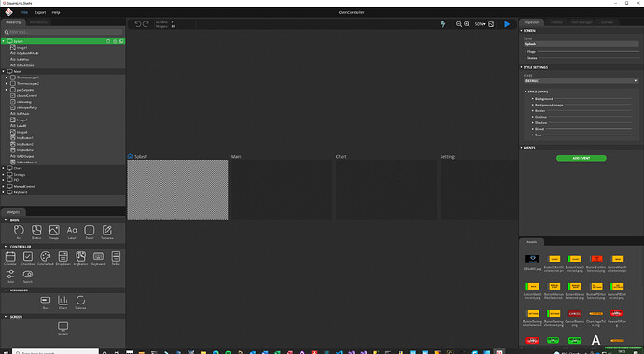The height and width of the screenshot is (354, 644).
Task: Click the ADD EVENT button
Action: pos(581,158)
